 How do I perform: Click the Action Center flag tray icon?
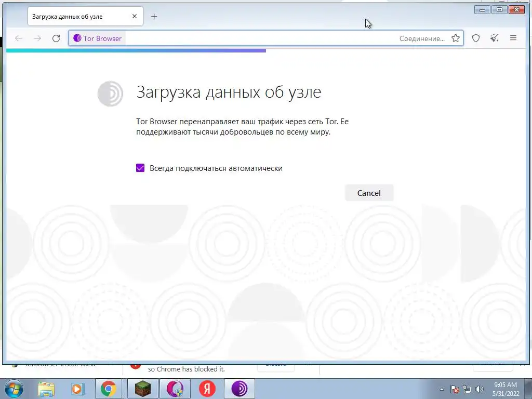coord(455,389)
